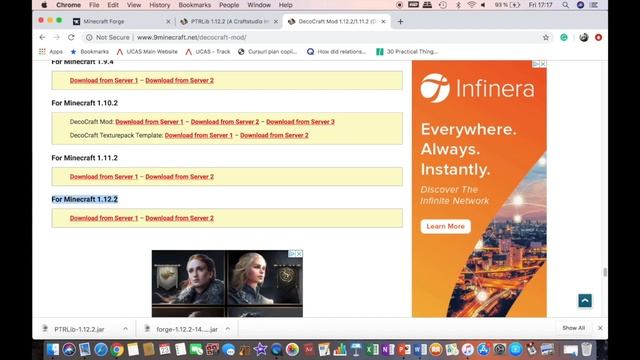Open the People menu
This screenshot has width=640, height=360.
click(229, 5)
